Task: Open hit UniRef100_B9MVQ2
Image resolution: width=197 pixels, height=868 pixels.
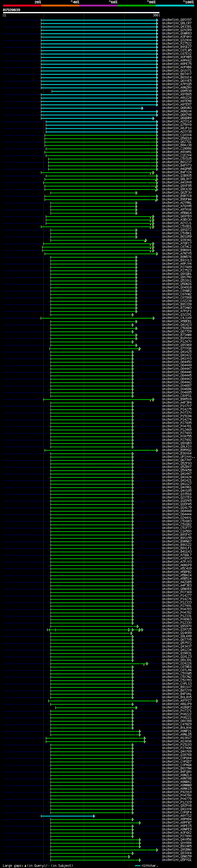Action: pyautogui.click(x=177, y=450)
